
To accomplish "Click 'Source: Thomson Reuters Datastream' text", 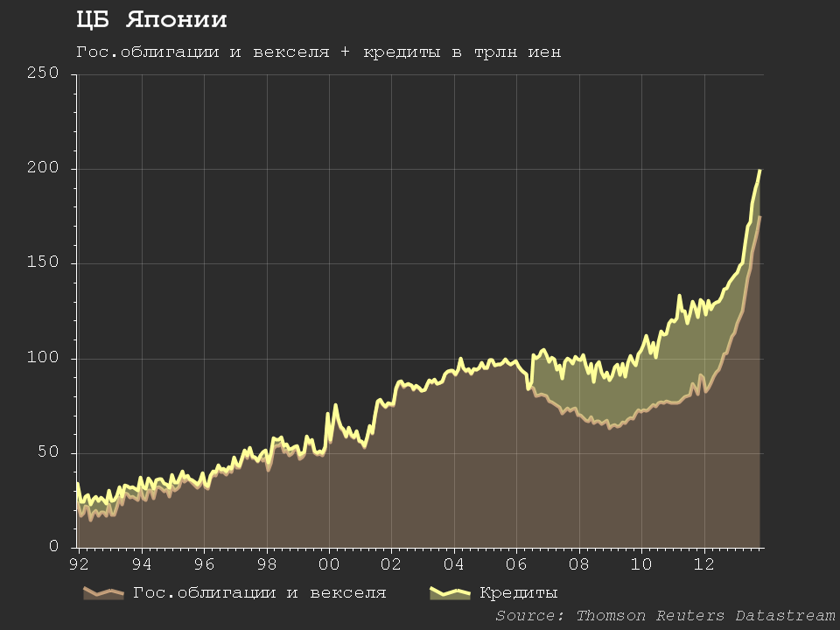I will tap(665, 615).
